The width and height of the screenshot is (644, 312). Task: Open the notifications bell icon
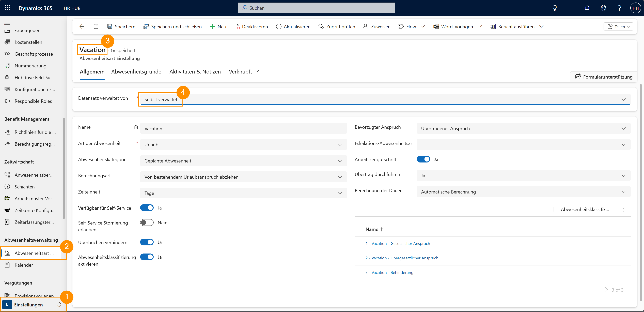tap(587, 8)
